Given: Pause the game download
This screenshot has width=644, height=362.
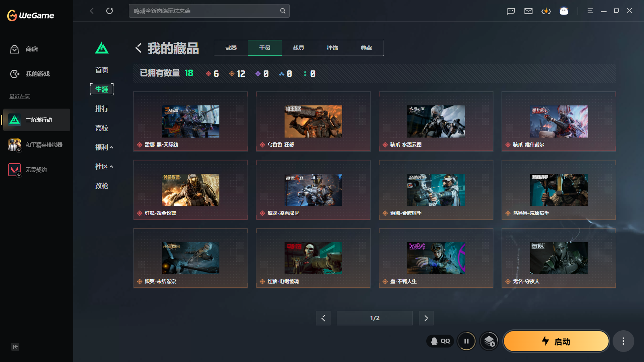Looking at the screenshot, I should click(466, 341).
